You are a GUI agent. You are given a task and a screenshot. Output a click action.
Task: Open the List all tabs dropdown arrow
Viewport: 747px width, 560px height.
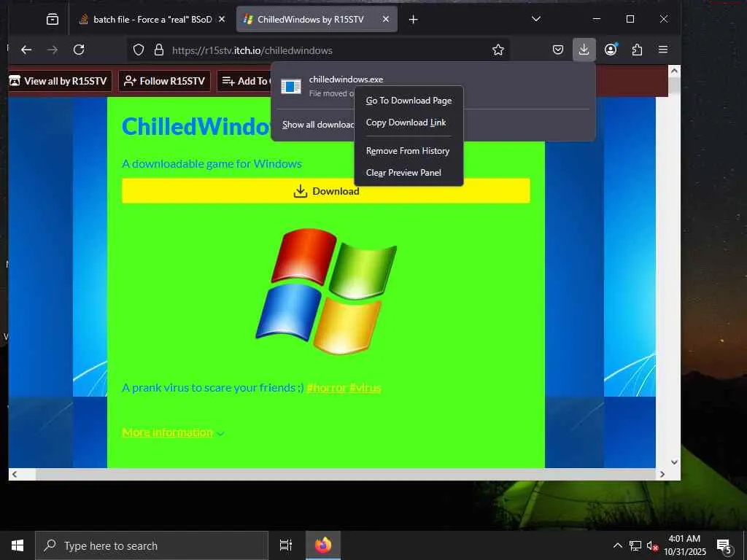[536, 19]
